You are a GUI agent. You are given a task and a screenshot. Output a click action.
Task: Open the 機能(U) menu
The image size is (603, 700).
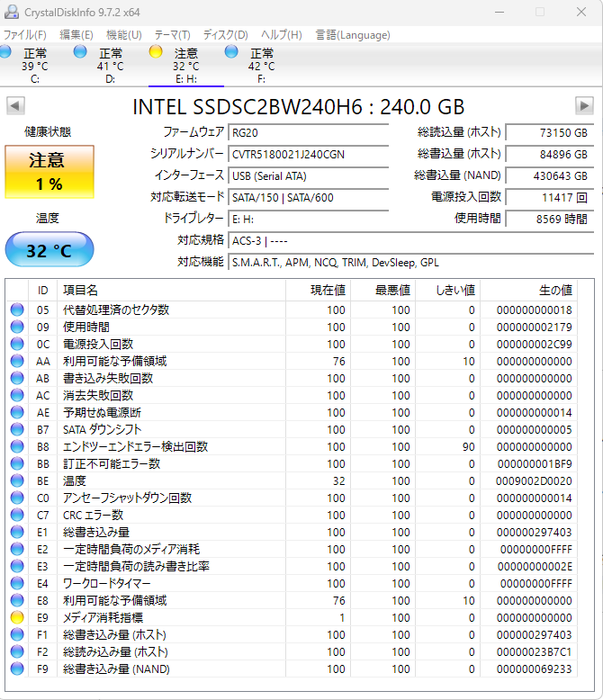124,35
